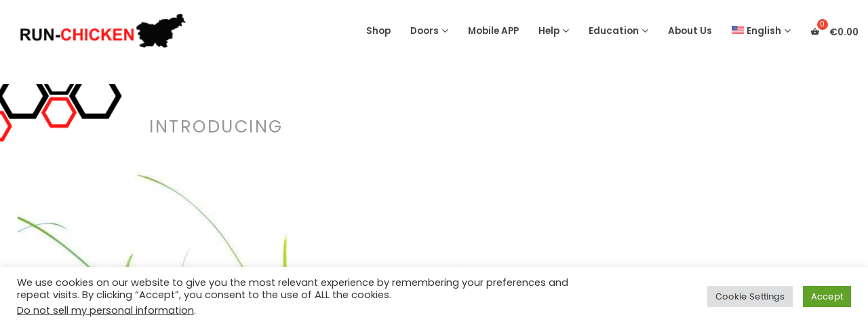Open the About Us page

(690, 31)
